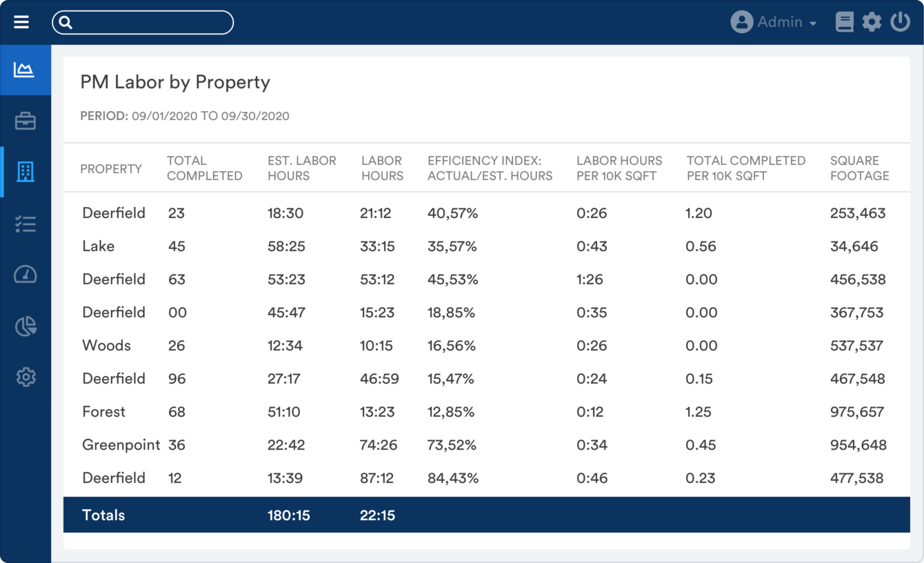The height and width of the screenshot is (563, 924).
Task: Toggle the hamburger navigation menu
Action: 21,21
